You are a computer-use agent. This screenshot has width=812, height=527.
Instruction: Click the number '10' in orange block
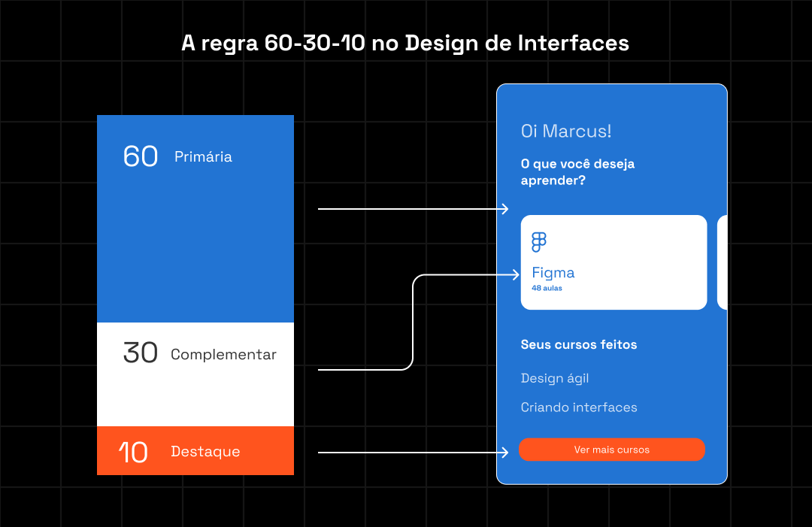coord(134,452)
